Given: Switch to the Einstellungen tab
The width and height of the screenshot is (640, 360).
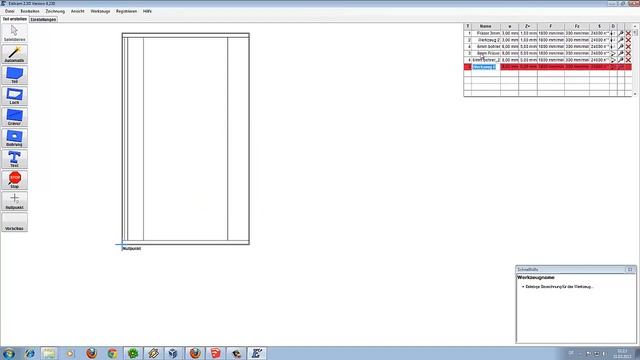Looking at the screenshot, I should click(x=43, y=20).
